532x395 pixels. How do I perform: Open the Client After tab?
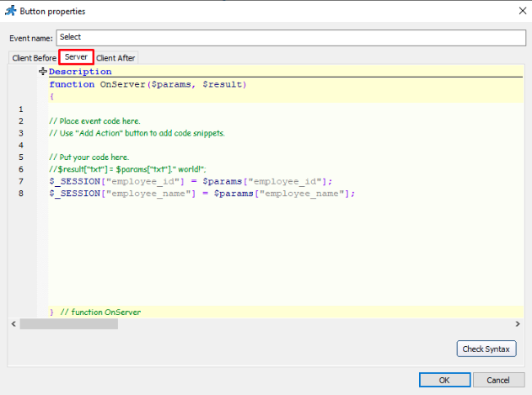coord(116,58)
